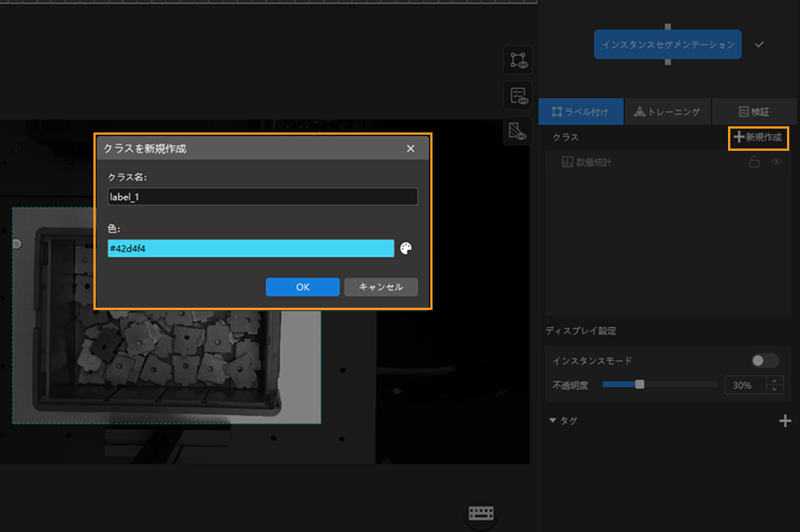Click the mask visibility icon
Viewport: 800px width, 532px height.
[x=518, y=131]
